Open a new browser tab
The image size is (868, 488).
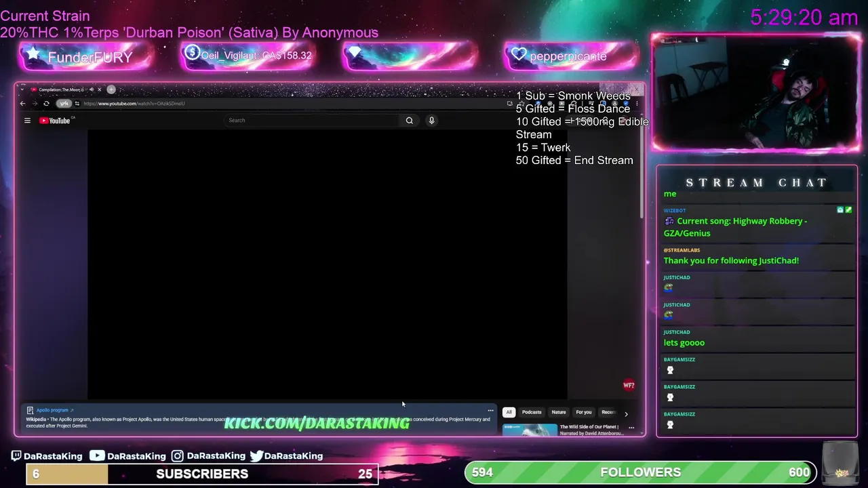point(111,89)
